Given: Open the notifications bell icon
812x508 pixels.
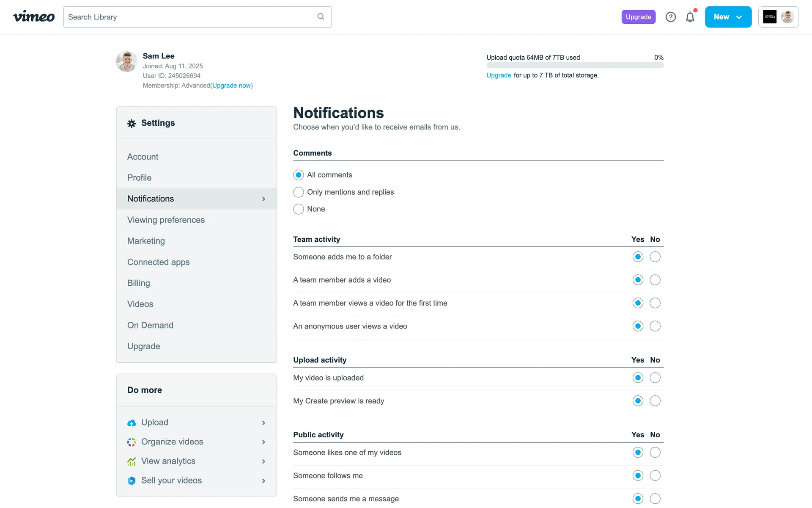Looking at the screenshot, I should tap(690, 17).
